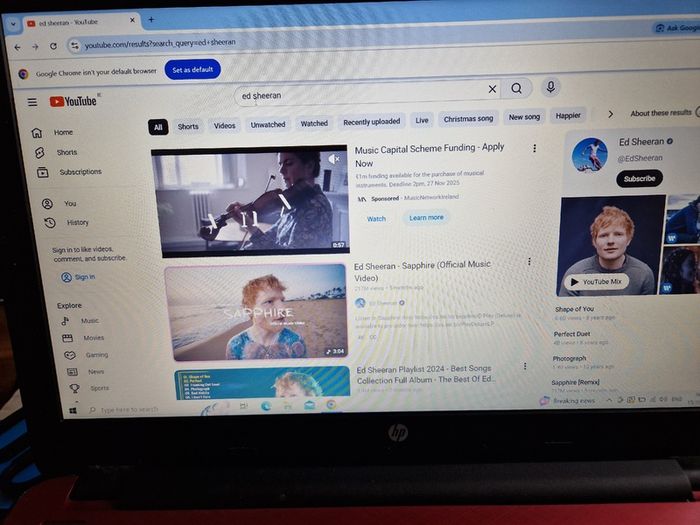This screenshot has width=700, height=525.
Task: Open options menu for Sapphire video
Action: coord(529,262)
